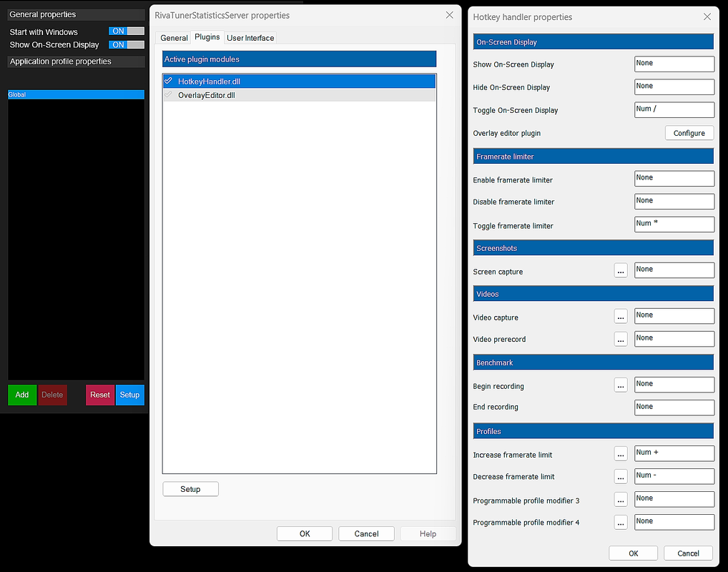Click the red Reset button
Image resolution: width=728 pixels, height=572 pixels.
[x=100, y=395]
